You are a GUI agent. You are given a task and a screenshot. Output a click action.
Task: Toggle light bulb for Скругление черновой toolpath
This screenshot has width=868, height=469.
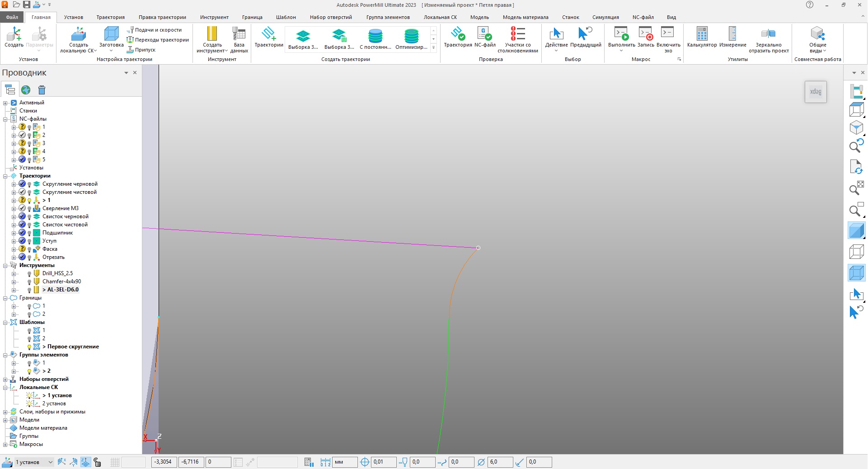(29, 184)
